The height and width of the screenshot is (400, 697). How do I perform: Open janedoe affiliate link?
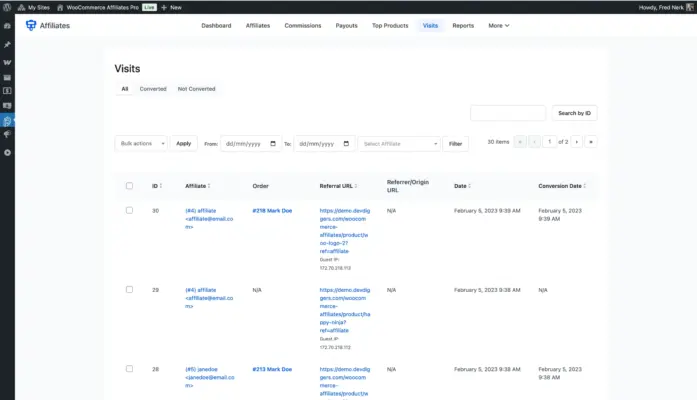tap(210, 377)
